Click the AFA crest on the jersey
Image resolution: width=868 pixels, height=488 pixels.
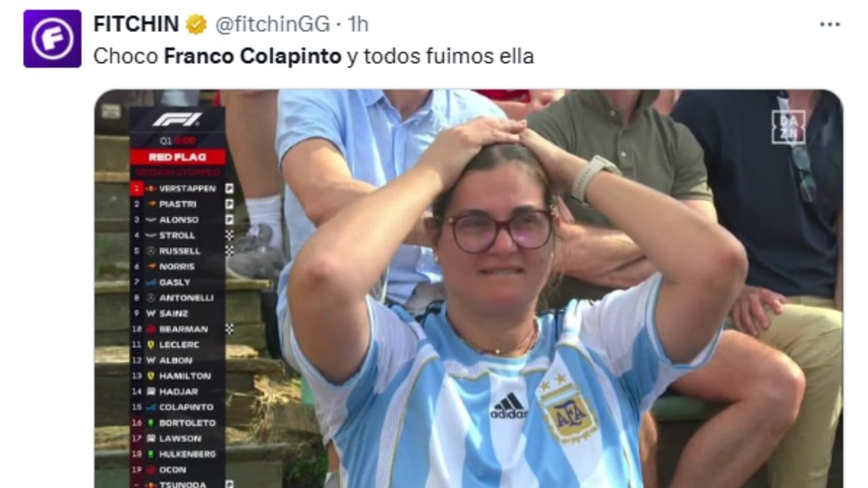pos(568,413)
